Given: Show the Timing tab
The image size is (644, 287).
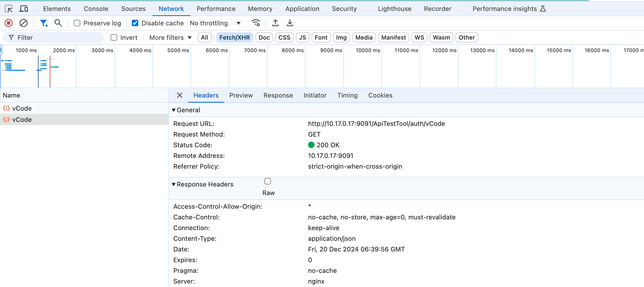Looking at the screenshot, I should point(347,95).
